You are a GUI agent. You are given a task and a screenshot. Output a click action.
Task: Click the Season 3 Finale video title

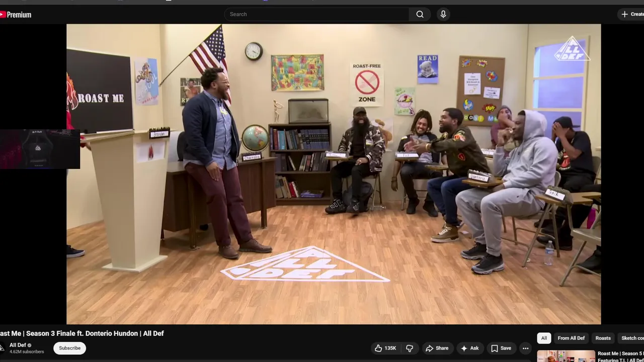[x=82, y=333]
